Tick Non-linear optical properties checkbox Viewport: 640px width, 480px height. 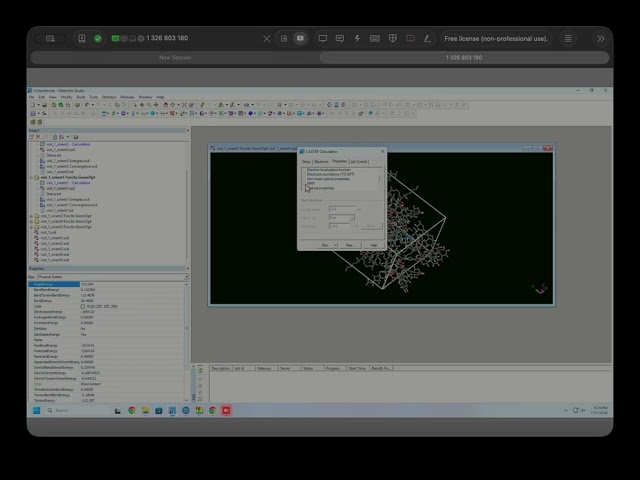(304, 179)
